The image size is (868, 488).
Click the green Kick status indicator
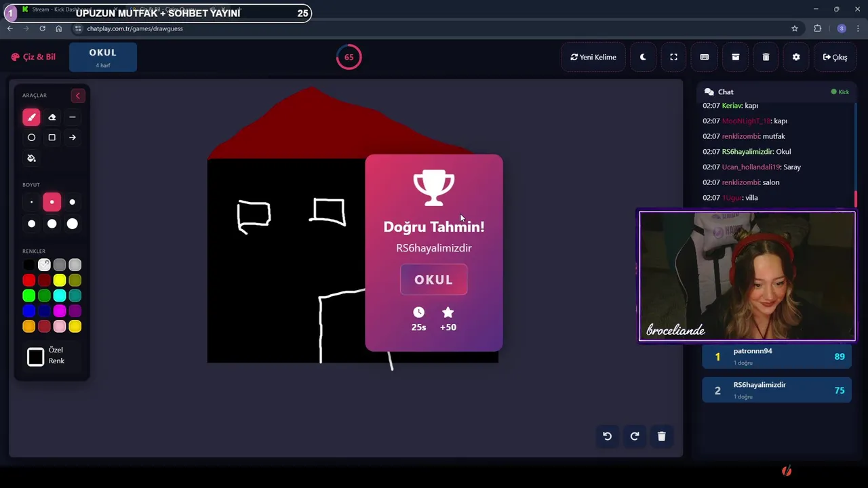[840, 91]
